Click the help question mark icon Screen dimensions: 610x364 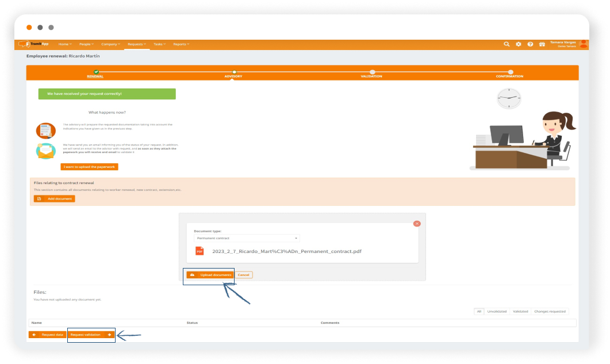click(x=530, y=44)
